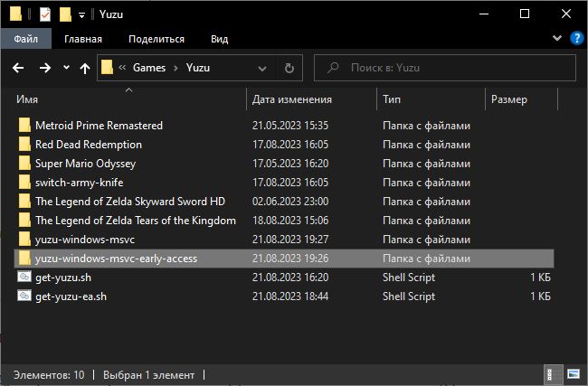This screenshot has height=386, width=588.
Task: Switch to the Поделиться ribbon tab
Action: click(x=156, y=39)
